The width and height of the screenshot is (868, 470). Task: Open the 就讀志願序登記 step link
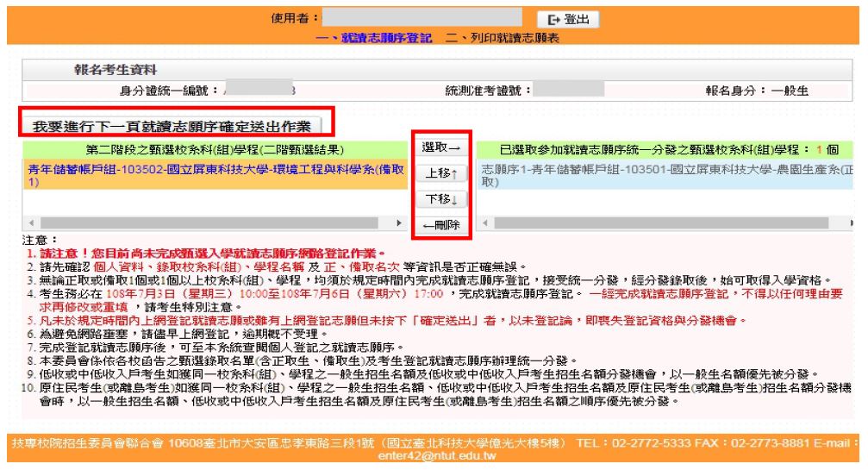[x=374, y=38]
